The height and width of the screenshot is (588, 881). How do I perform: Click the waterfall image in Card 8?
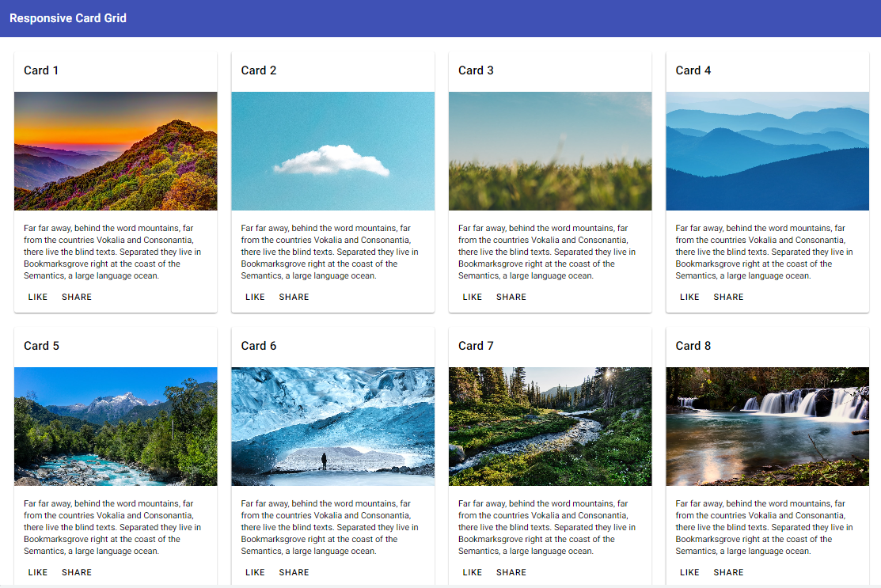point(767,427)
